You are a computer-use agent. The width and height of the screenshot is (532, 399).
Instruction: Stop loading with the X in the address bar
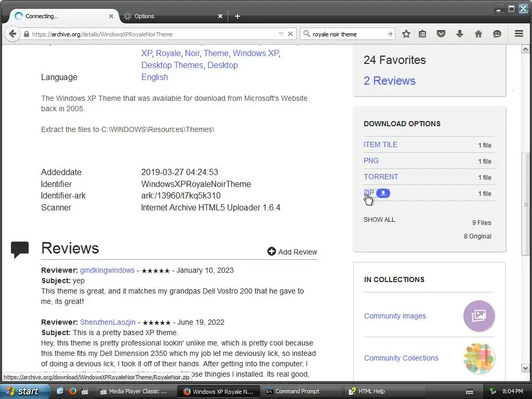[290, 34]
